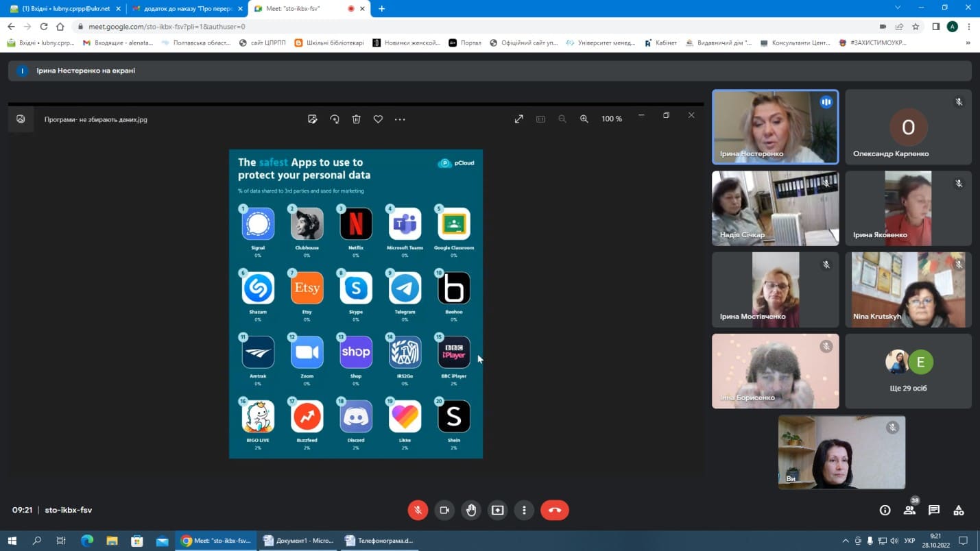
Task: Select the Meet sto-ikbx-fsv browser tab
Action: 307,9
